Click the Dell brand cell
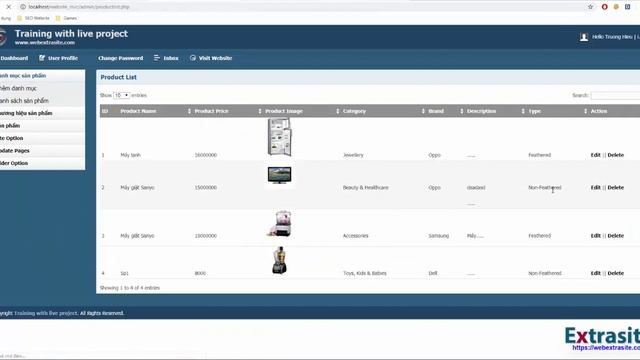Screen dimensions: 640x360 point(433,273)
